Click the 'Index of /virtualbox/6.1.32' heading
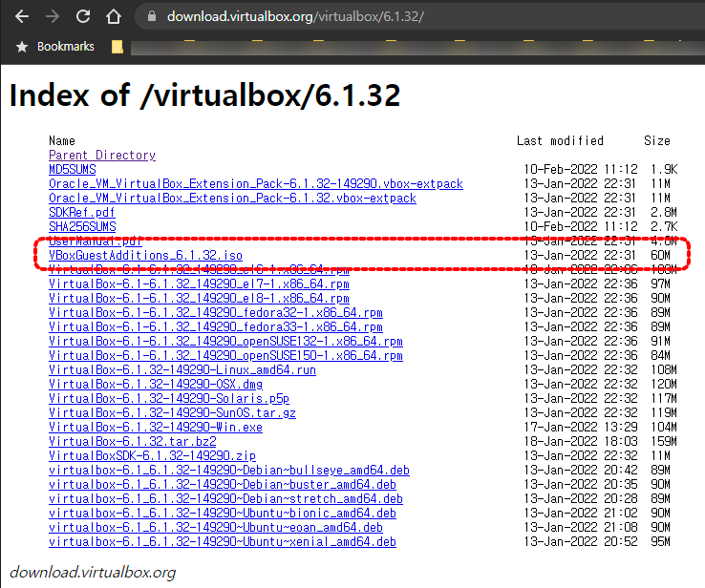This screenshot has width=705, height=588. pos(204,95)
